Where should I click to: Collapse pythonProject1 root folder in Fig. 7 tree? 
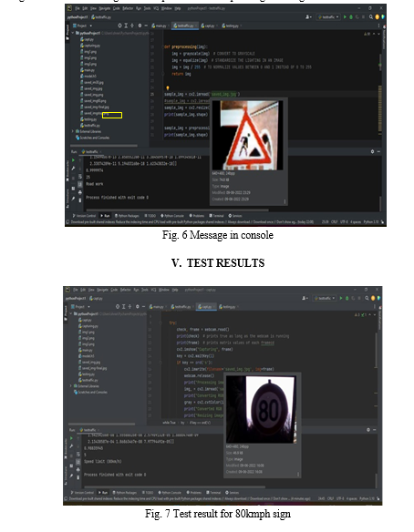(71, 314)
